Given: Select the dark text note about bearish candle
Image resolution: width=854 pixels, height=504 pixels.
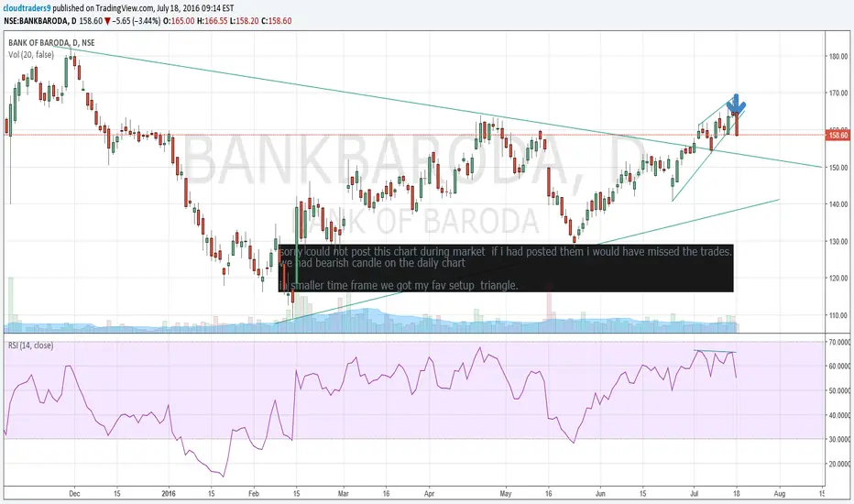Looking at the screenshot, I should 506,268.
